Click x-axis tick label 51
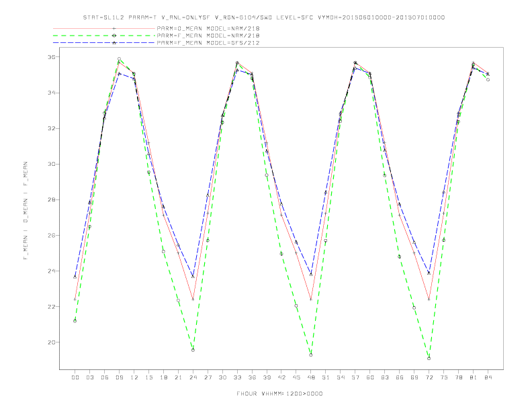Screen dimensions: 532x411 326,377
